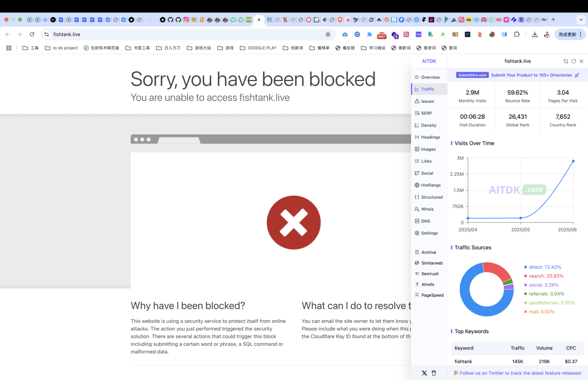The height and width of the screenshot is (380, 588).
Task: Toggle the paidReferrals 0.30% legend entry
Action: coord(549,303)
